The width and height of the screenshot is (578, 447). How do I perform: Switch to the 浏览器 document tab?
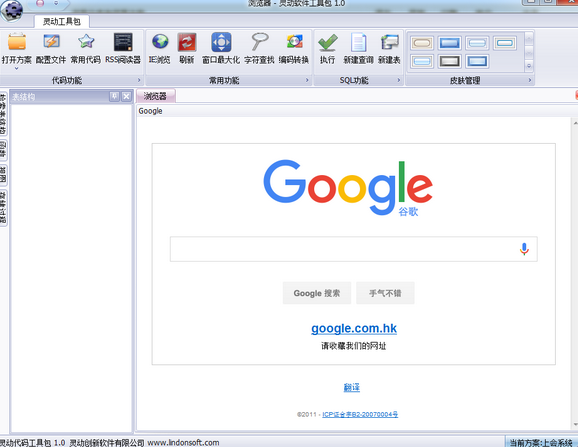click(x=156, y=96)
